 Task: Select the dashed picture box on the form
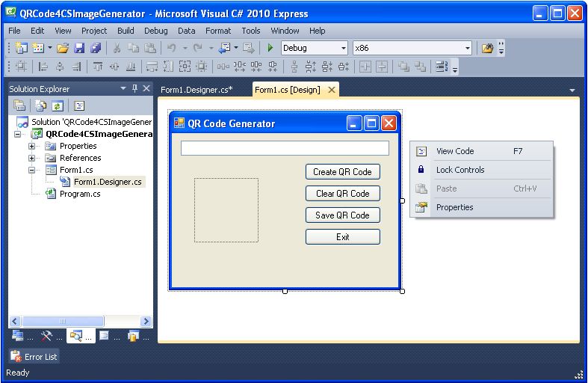tap(226, 210)
